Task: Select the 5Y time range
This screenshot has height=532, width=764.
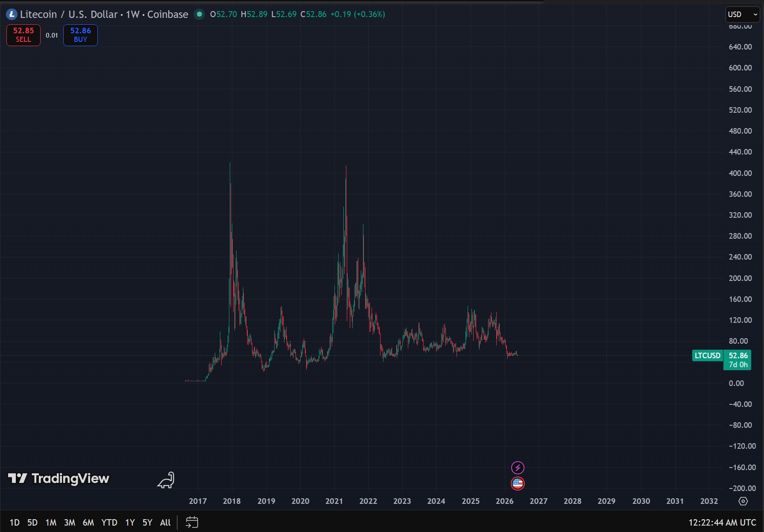Action: (147, 522)
